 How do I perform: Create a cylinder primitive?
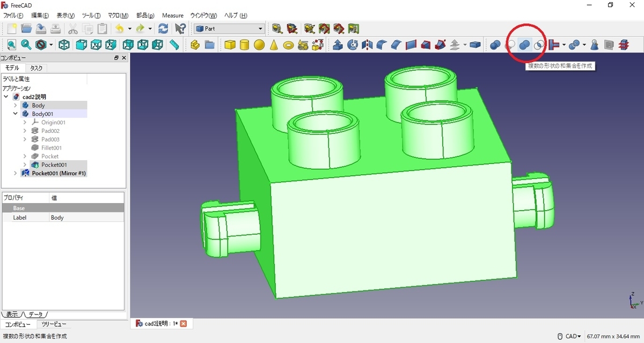pyautogui.click(x=244, y=45)
